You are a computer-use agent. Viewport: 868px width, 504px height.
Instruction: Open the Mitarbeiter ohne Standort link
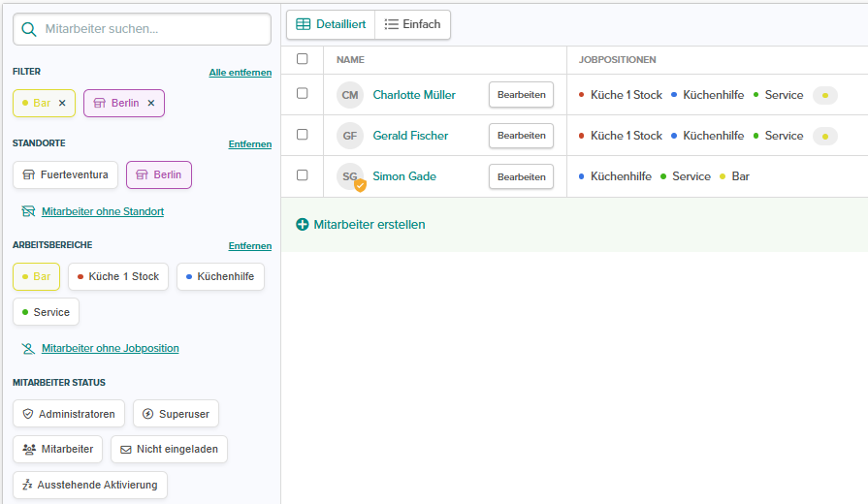[102, 211]
